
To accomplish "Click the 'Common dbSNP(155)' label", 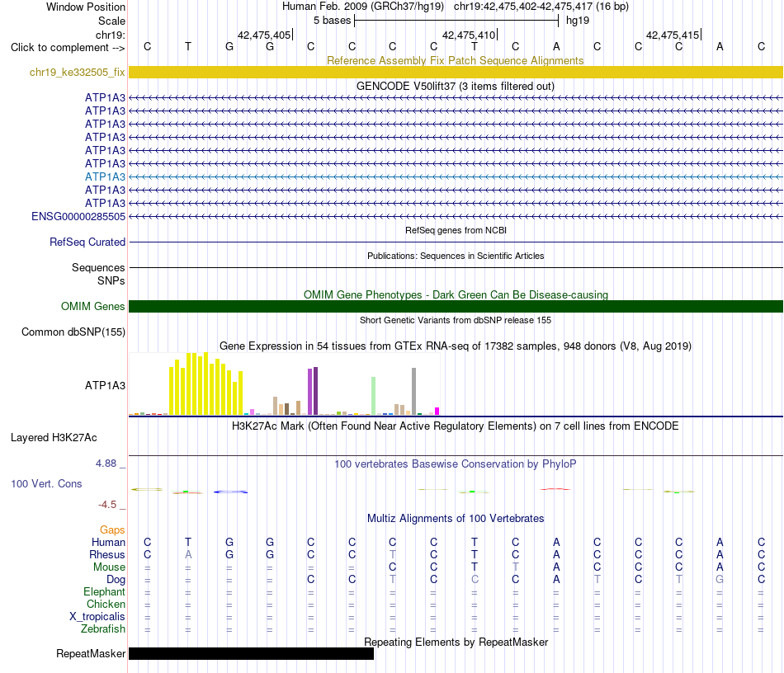I will [x=73, y=332].
